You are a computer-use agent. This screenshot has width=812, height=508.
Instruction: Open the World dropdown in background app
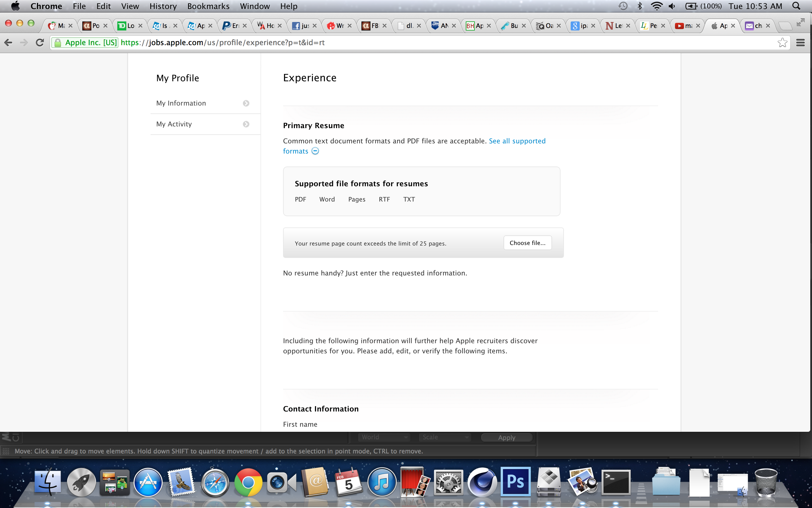(x=384, y=437)
